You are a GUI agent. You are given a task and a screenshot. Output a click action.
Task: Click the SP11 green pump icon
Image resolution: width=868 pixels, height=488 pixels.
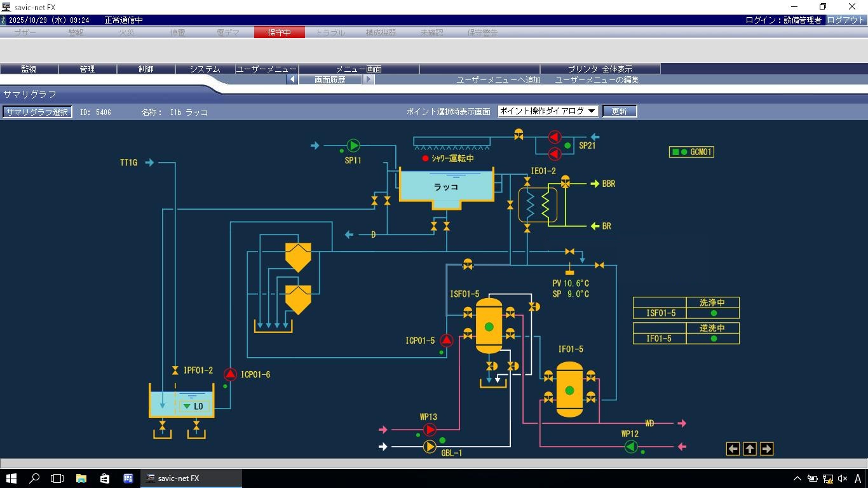(353, 146)
